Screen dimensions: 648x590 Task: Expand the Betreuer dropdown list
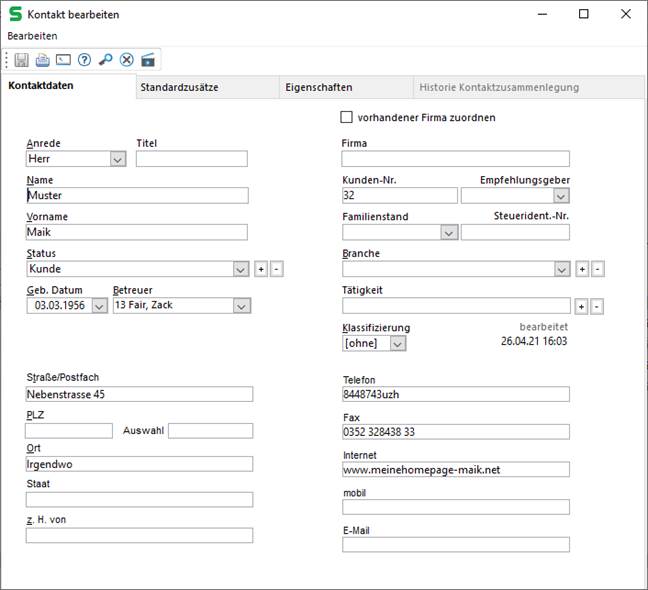(241, 306)
